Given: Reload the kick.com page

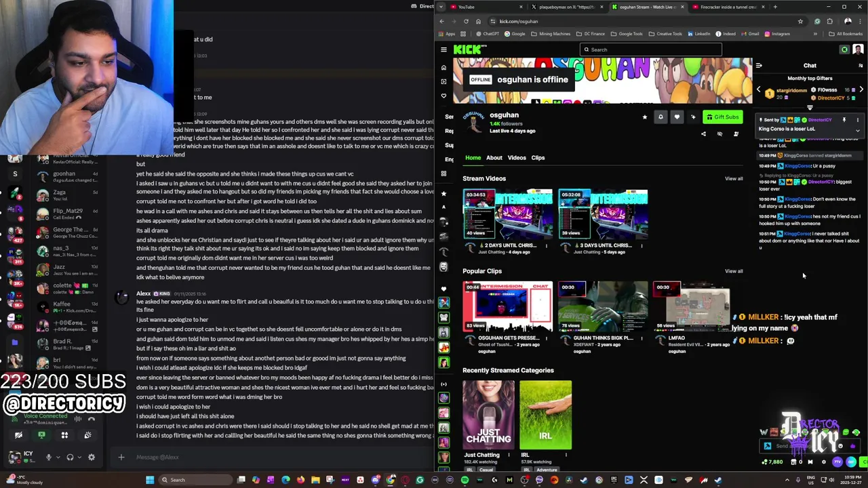Looking at the screenshot, I should pos(466,21).
